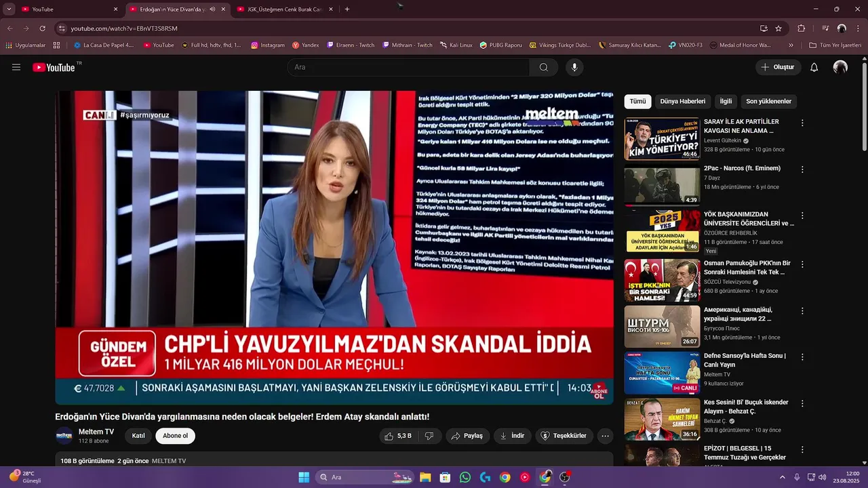
Task: Click the Paylaş share button
Action: coord(467,436)
